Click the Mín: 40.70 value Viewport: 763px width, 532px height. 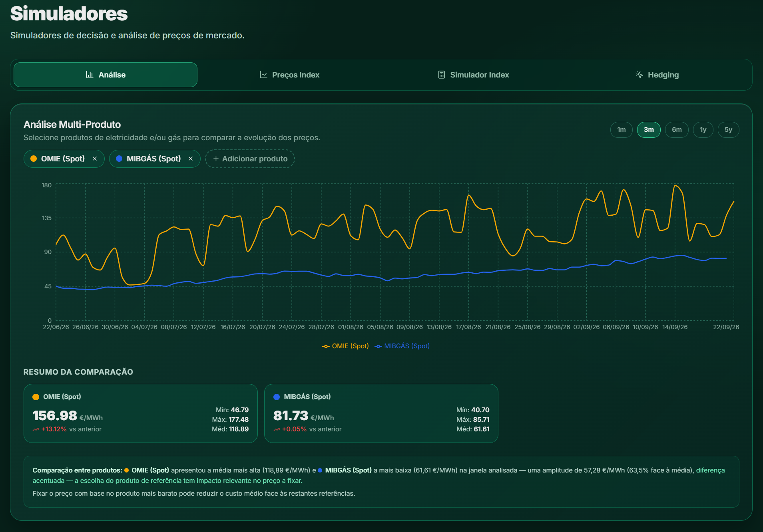pyautogui.click(x=473, y=410)
